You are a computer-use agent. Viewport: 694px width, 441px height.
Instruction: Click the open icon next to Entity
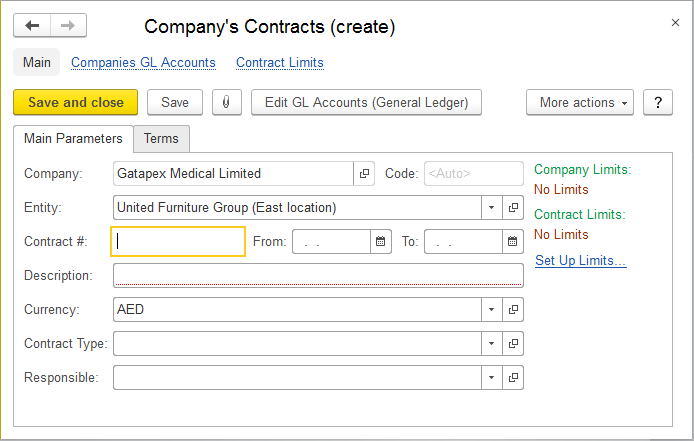coord(513,208)
